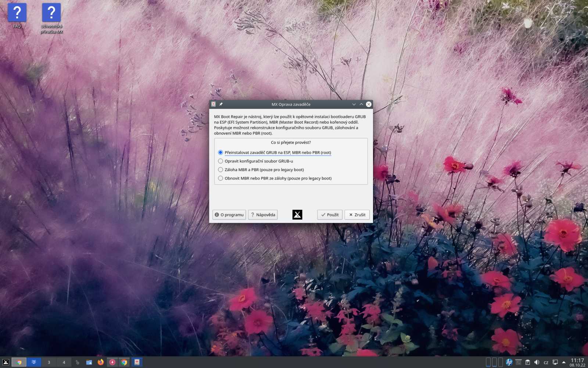Click the first system monitor bar
Viewport: 588px width, 368px height.
pyautogui.click(x=488, y=362)
